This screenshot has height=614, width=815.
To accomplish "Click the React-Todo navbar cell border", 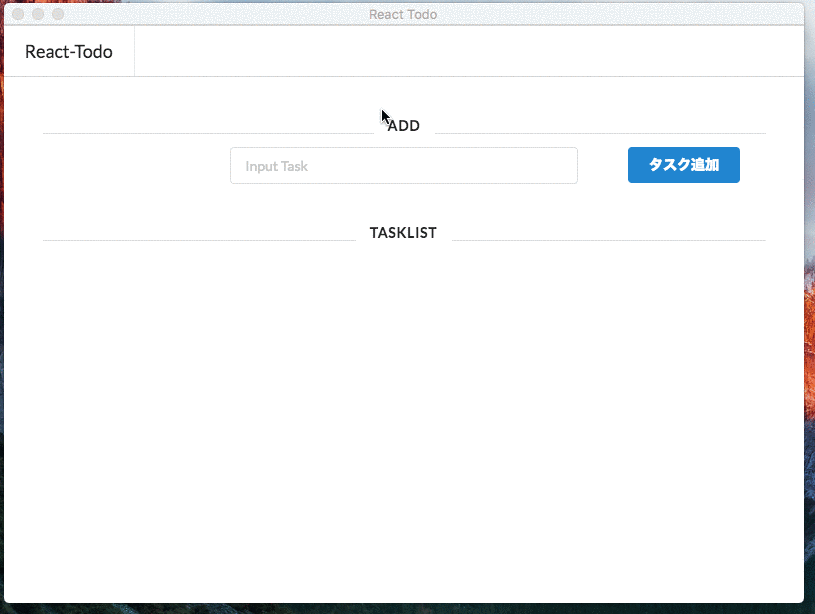I will click(x=135, y=51).
